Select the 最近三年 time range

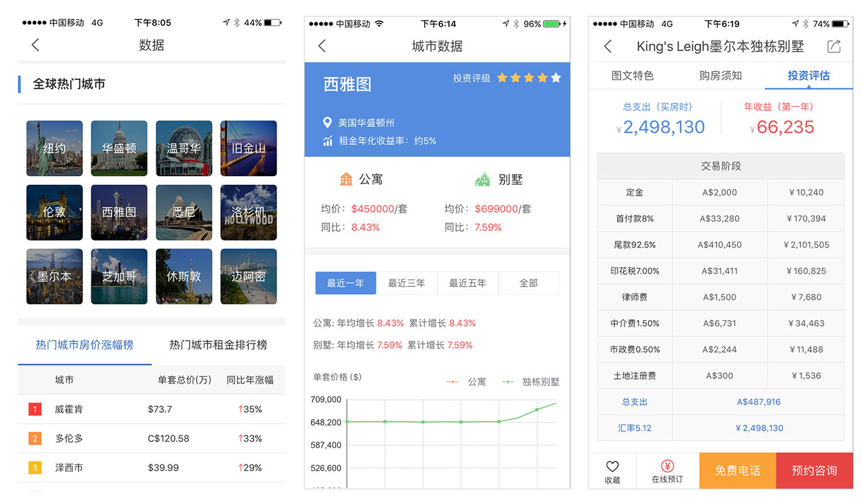[x=406, y=283]
